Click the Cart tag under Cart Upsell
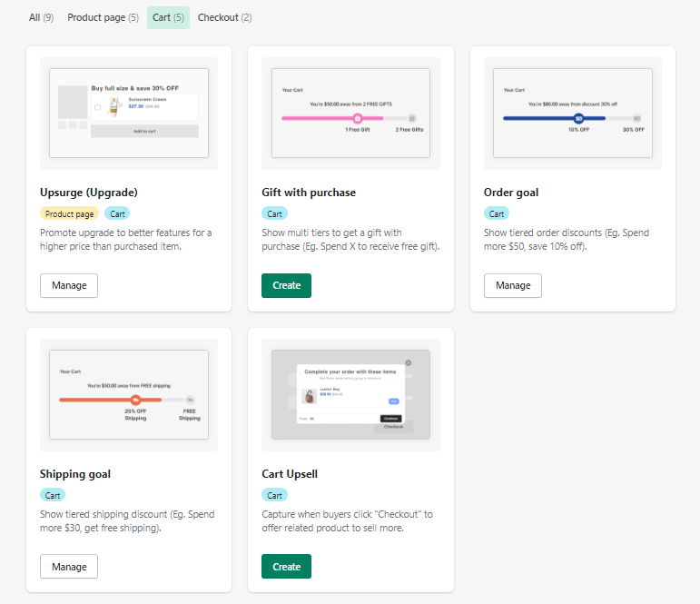The height and width of the screenshot is (604, 700). click(274, 495)
